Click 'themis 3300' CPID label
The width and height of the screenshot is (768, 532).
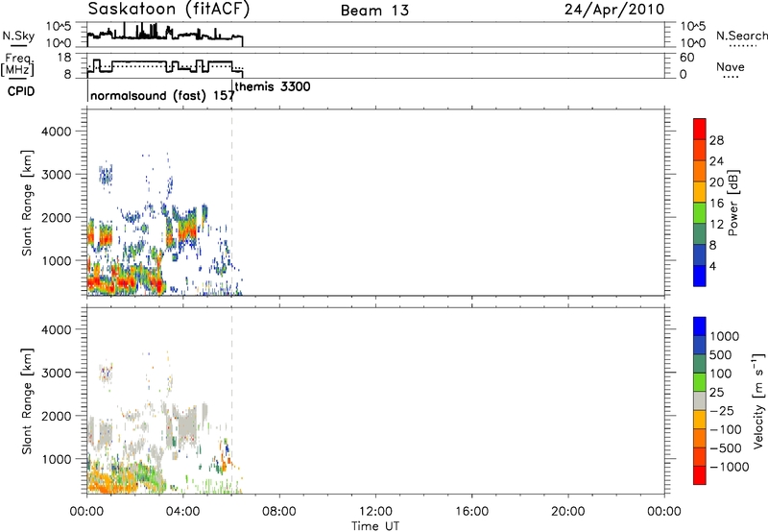pyautogui.click(x=273, y=86)
